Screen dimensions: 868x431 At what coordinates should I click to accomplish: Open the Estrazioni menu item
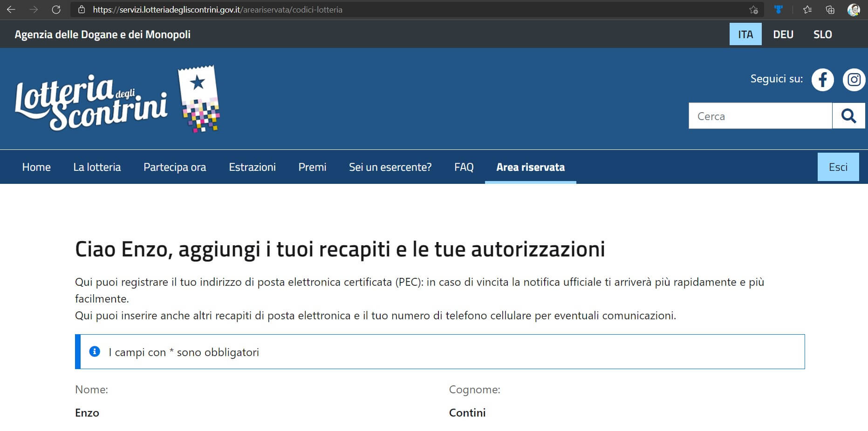252,167
